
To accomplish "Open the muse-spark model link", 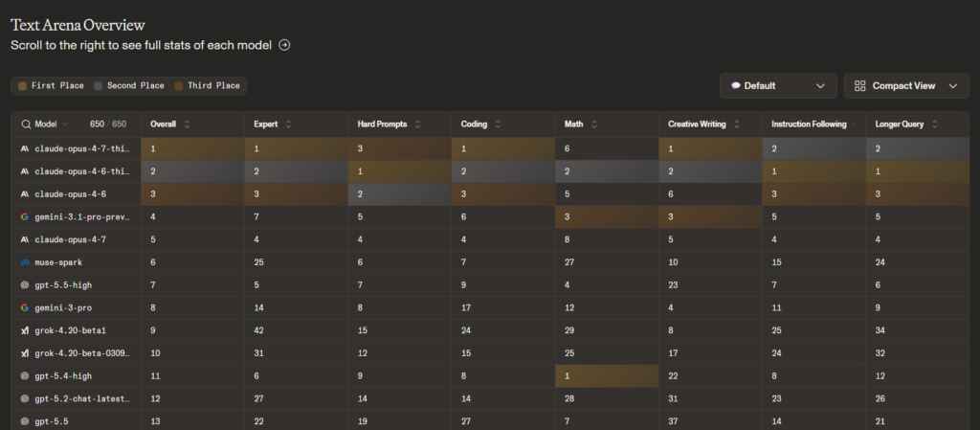I will click(x=58, y=262).
